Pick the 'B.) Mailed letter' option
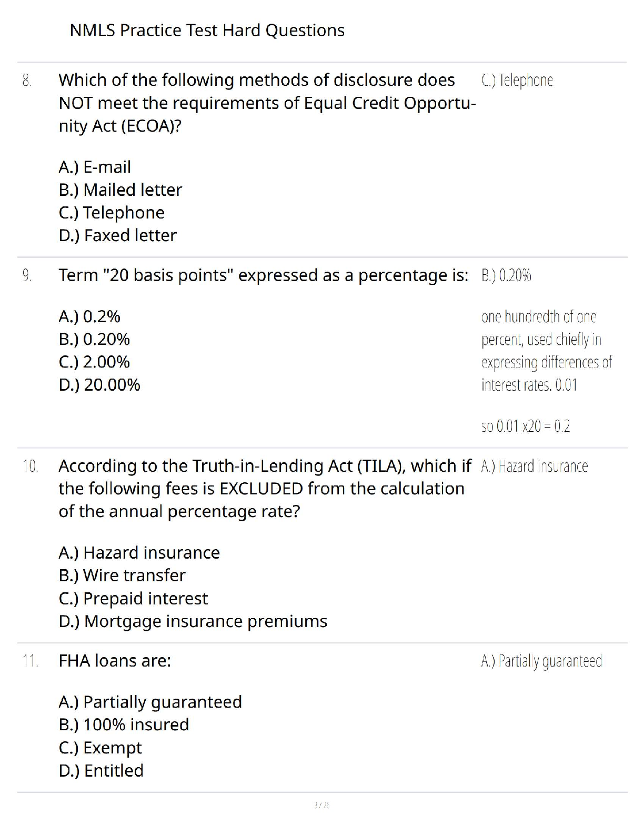Viewport: 644px width, 834px height. click(x=120, y=190)
